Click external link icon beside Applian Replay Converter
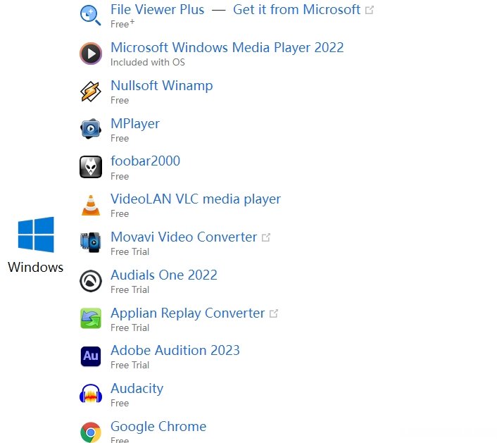The image size is (504, 443). (274, 313)
